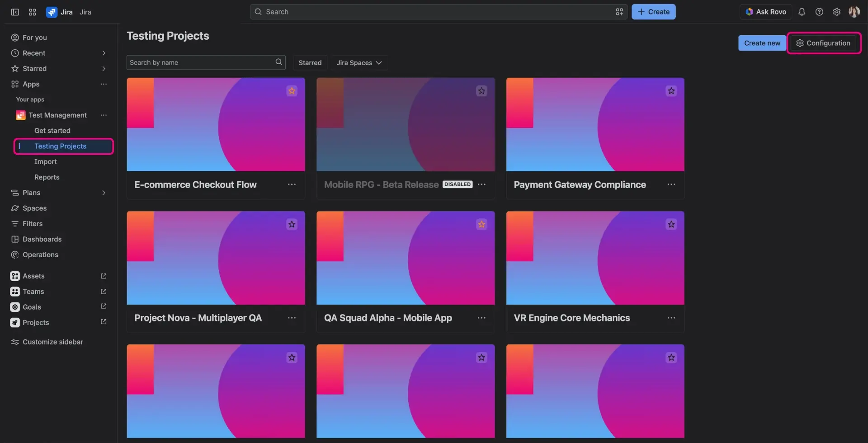Open the help question mark icon
Viewport: 868px width, 443px height.
coord(819,12)
